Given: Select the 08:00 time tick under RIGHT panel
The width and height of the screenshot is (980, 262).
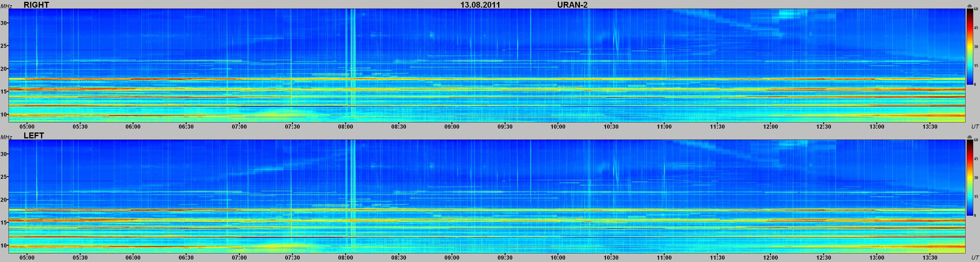Looking at the screenshot, I should click(x=345, y=127).
